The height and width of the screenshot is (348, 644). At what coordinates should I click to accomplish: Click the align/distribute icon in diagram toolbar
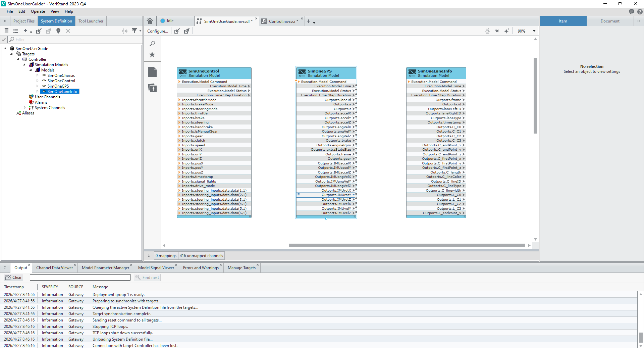487,31
